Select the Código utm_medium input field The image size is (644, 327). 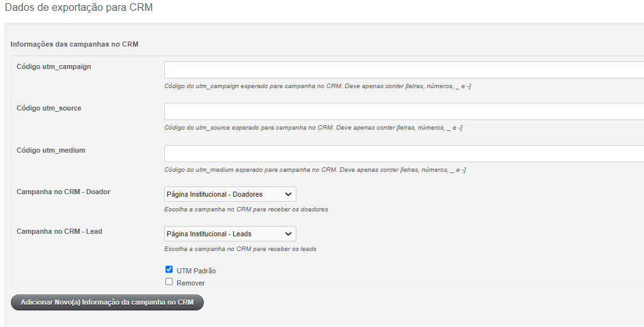pos(404,154)
